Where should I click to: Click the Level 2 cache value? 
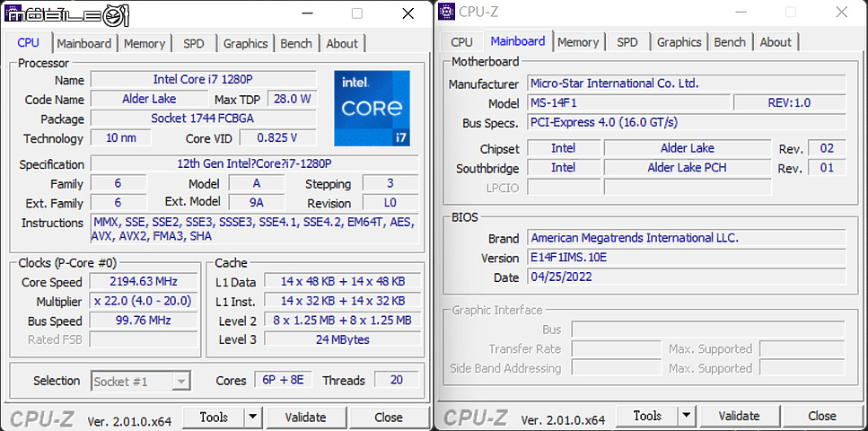pos(342,321)
